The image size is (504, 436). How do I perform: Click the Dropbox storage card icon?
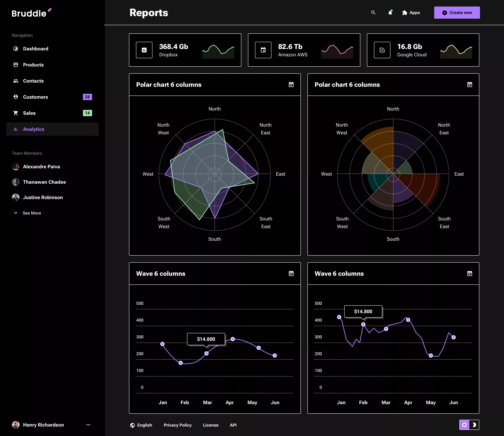click(x=144, y=50)
